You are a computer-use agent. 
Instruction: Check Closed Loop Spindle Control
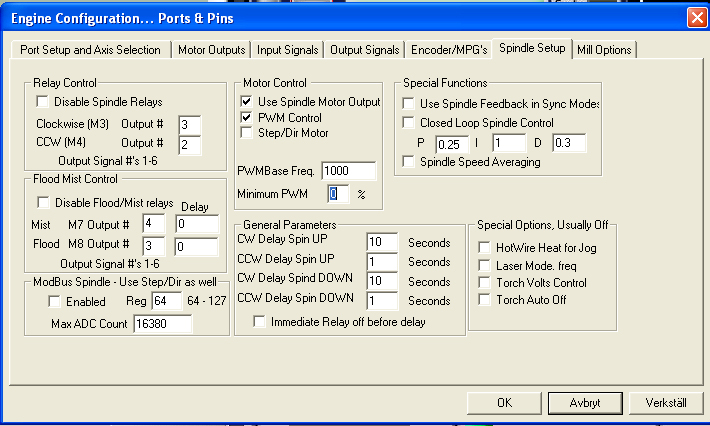[409, 123]
